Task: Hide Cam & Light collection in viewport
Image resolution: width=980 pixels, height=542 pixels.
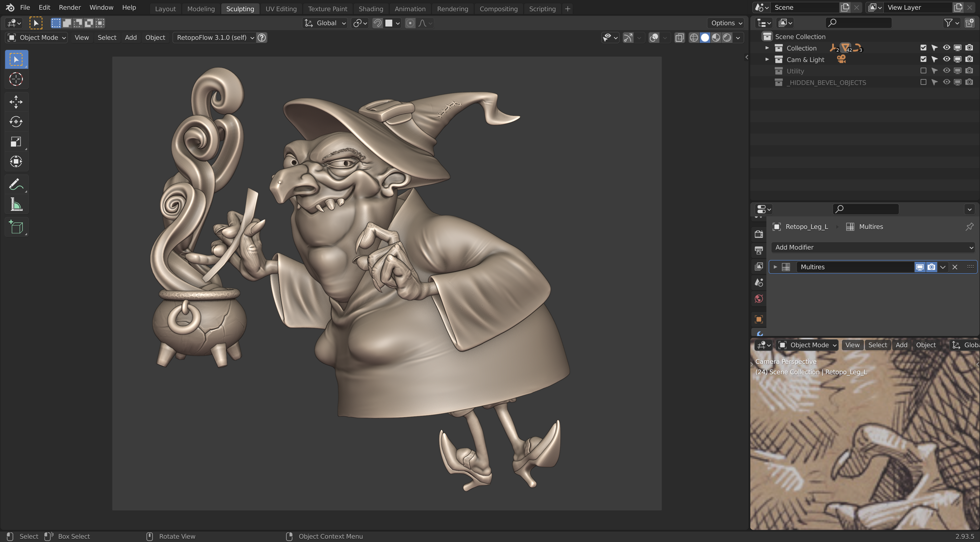Action: 946,59
